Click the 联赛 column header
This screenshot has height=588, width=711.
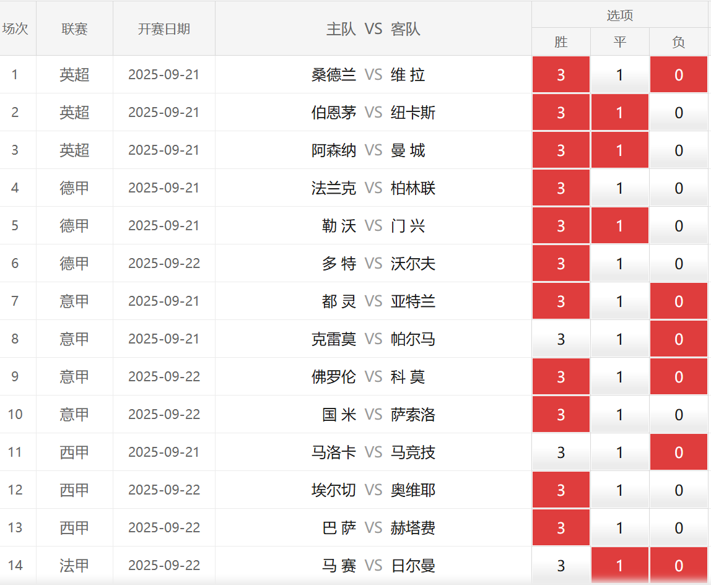74,29
